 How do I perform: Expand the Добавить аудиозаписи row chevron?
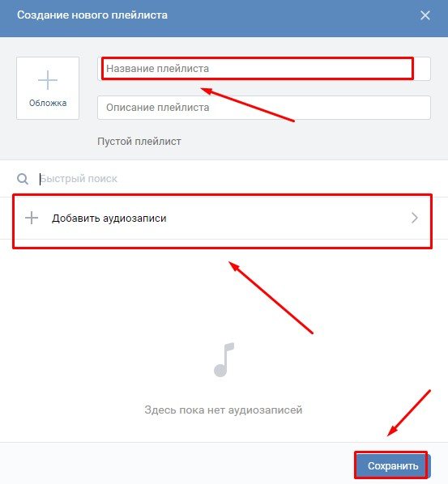[415, 218]
